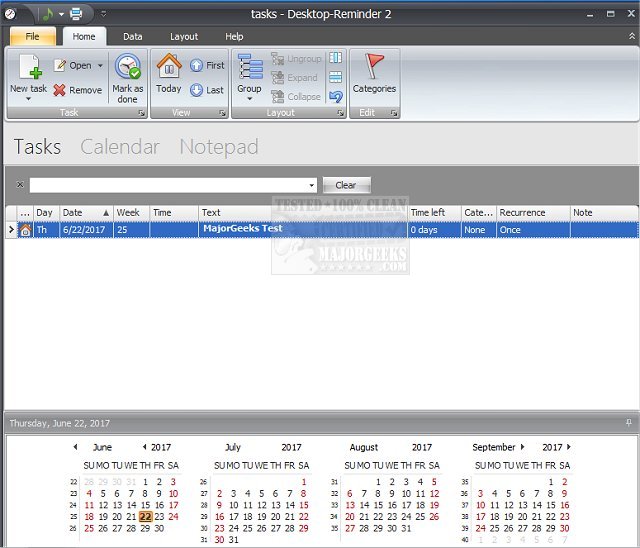Image resolution: width=640 pixels, height=548 pixels.
Task: Click into the filter text field
Action: tap(169, 185)
